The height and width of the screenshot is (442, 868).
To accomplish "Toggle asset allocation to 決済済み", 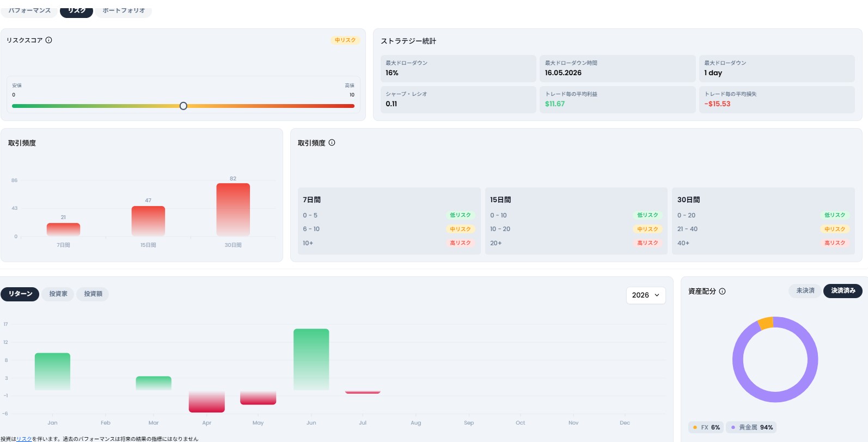I will pos(843,290).
